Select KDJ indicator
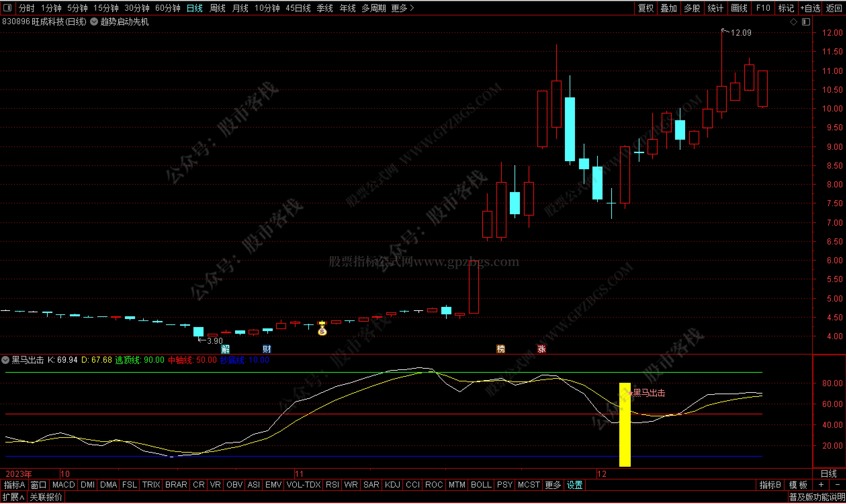The width and height of the screenshot is (846, 504). pos(392,485)
